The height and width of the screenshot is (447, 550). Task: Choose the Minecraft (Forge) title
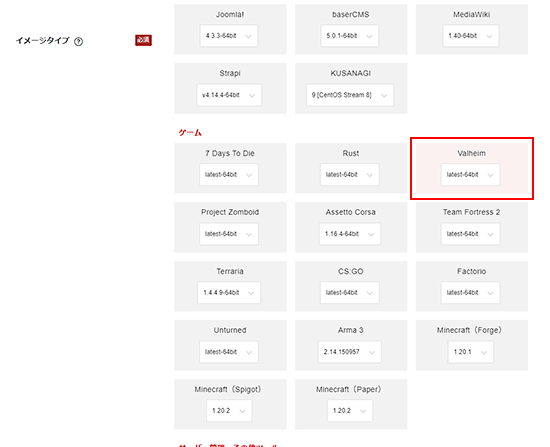[x=469, y=330]
